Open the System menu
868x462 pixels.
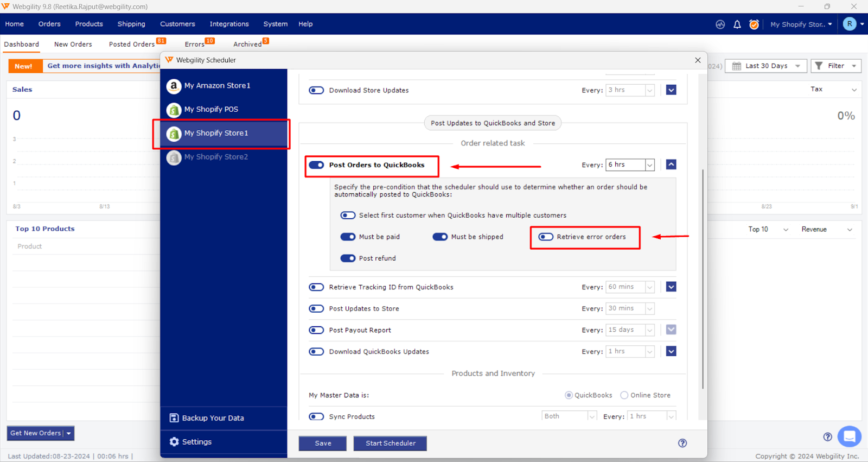(276, 24)
